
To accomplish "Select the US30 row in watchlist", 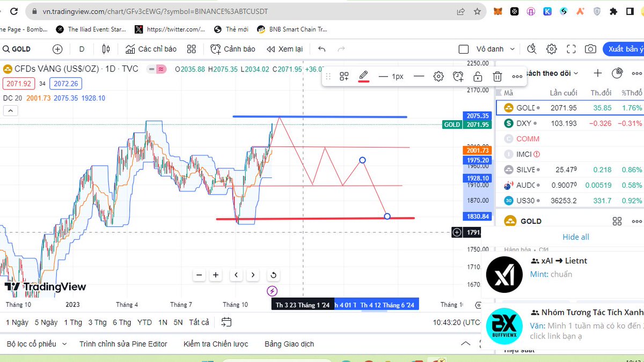I will point(570,201).
